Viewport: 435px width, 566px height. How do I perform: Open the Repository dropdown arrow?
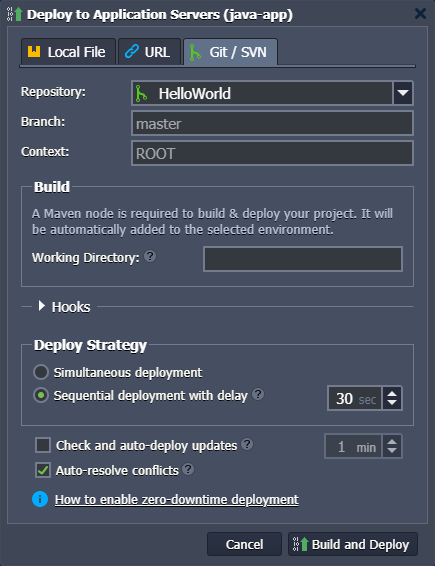403,93
